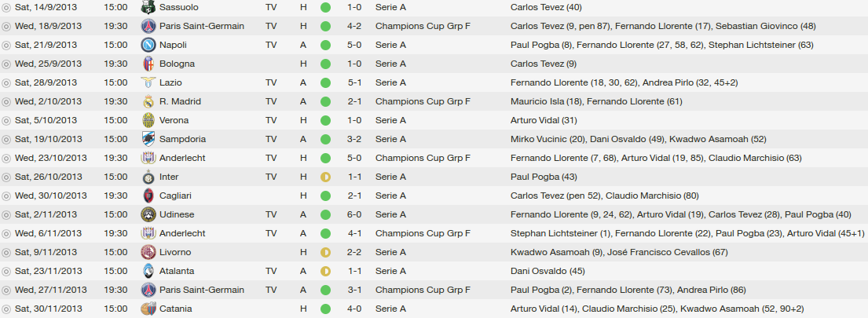The image size is (868, 318).
Task: Open the 6-0 result against Udinese
Action: coord(353,214)
